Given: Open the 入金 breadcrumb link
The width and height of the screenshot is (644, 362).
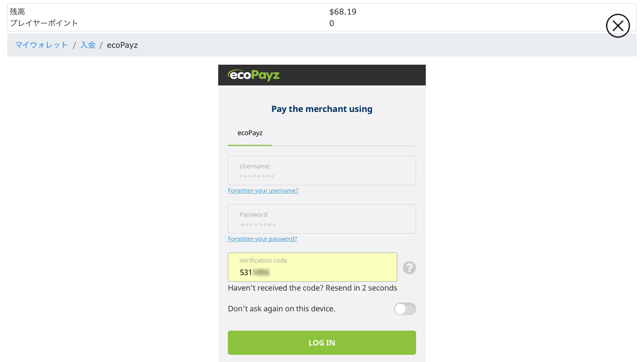Looking at the screenshot, I should (x=88, y=45).
